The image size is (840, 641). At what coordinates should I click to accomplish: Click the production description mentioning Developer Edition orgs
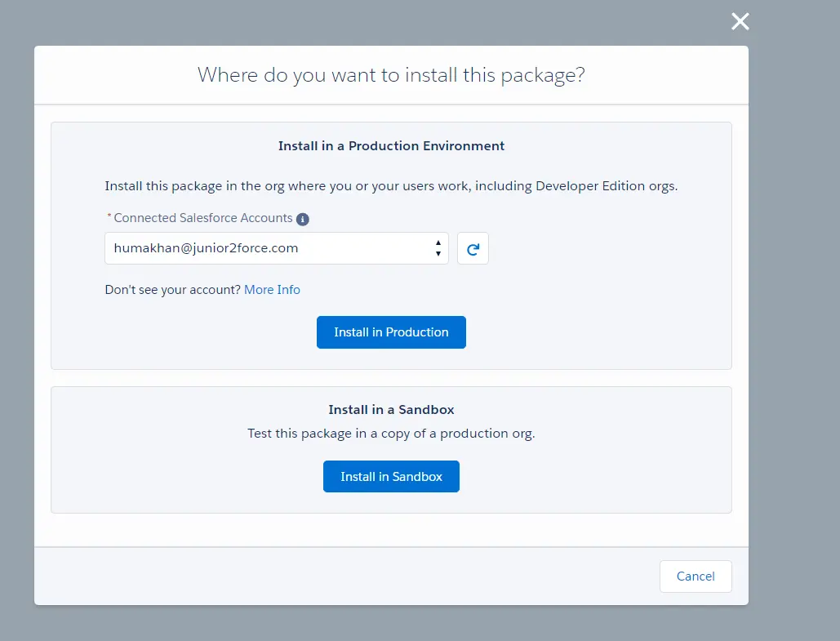[x=391, y=186]
